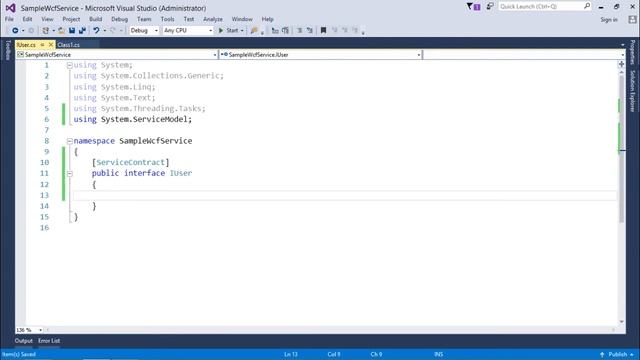This screenshot has height=360, width=640.
Task: Click the decrease indent toolbar icon
Action: [299, 31]
